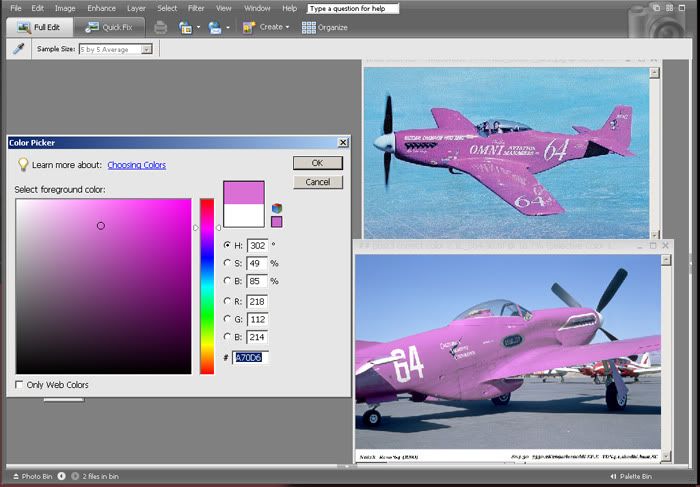
Task: Click the Type a question for help box
Action: coord(353,8)
